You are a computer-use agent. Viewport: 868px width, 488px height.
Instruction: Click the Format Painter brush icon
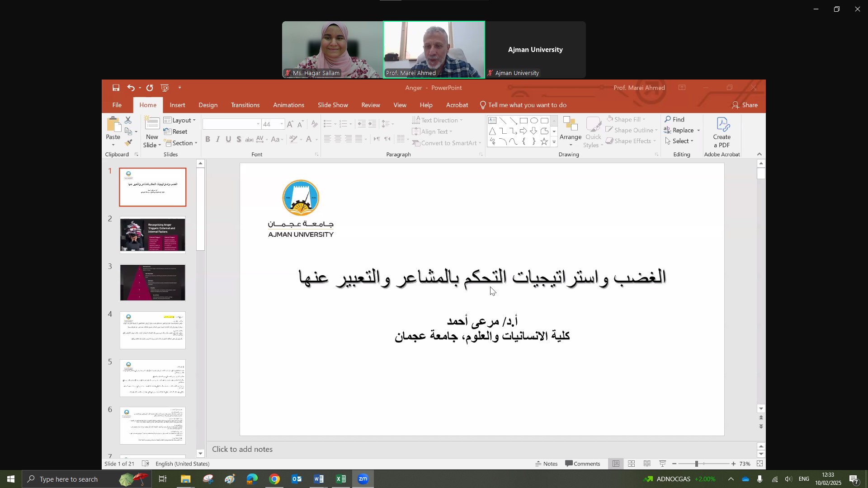point(128,143)
